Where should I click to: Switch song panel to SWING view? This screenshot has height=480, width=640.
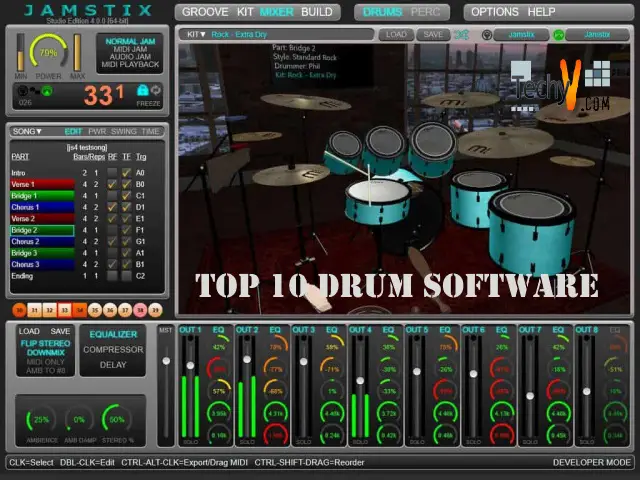(x=123, y=131)
